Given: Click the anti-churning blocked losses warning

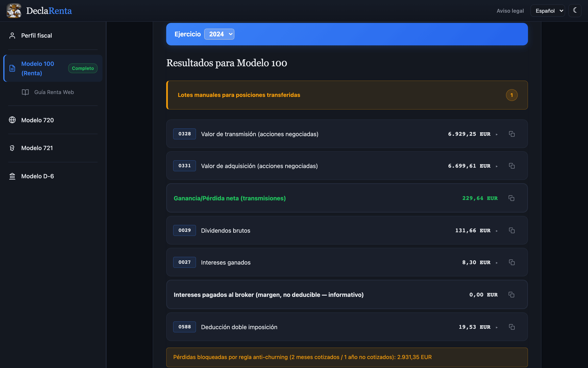Looking at the screenshot, I should point(347,357).
